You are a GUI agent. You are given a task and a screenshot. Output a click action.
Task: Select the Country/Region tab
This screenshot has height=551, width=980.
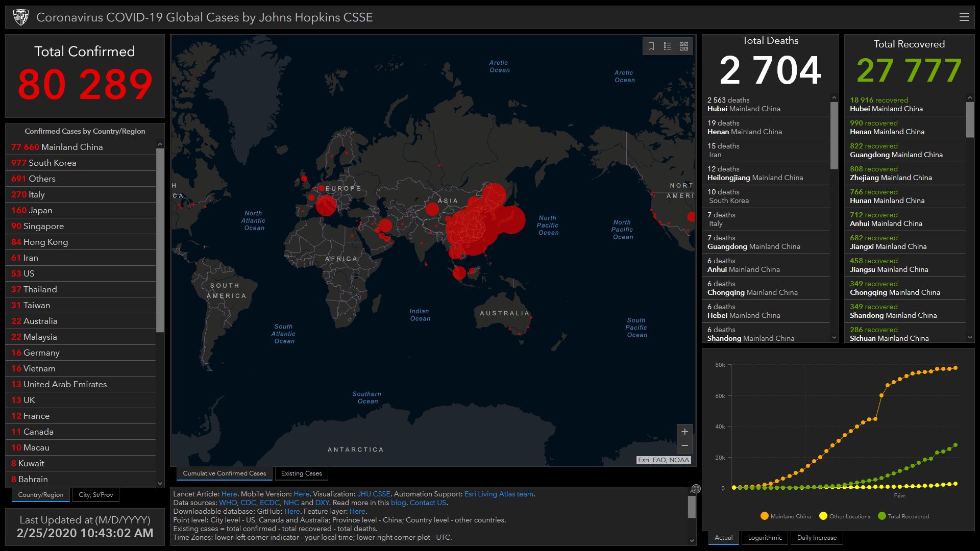[x=41, y=495]
